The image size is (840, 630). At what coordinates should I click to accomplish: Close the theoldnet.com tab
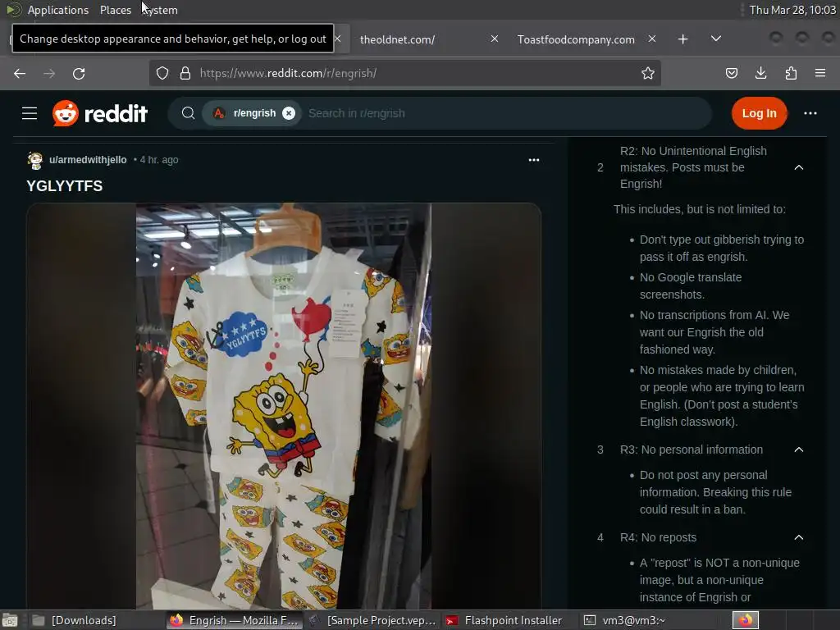point(495,39)
